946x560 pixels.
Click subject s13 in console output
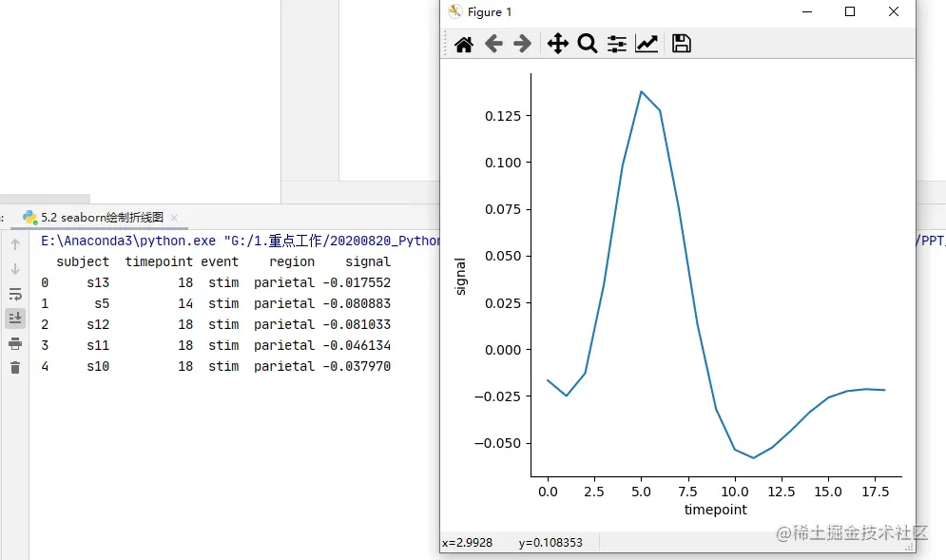[98, 282]
